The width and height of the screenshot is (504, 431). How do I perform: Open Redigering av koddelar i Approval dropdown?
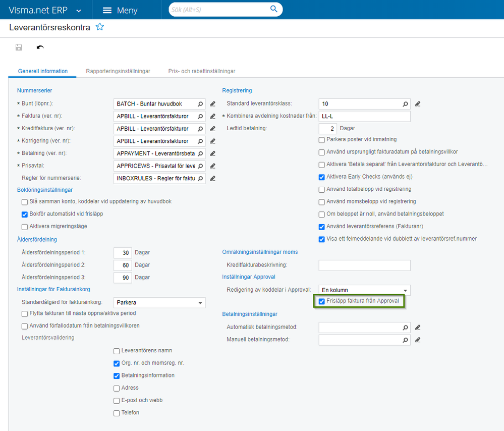[x=364, y=290]
